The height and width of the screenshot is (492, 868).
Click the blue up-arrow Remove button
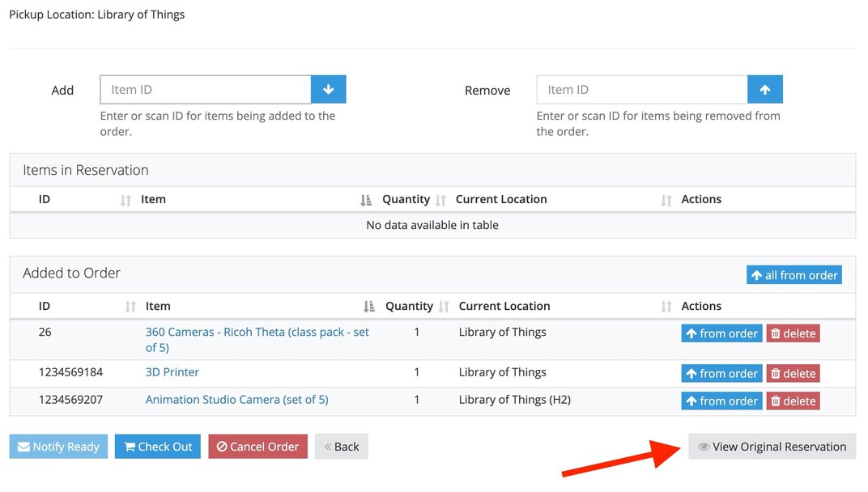point(765,90)
